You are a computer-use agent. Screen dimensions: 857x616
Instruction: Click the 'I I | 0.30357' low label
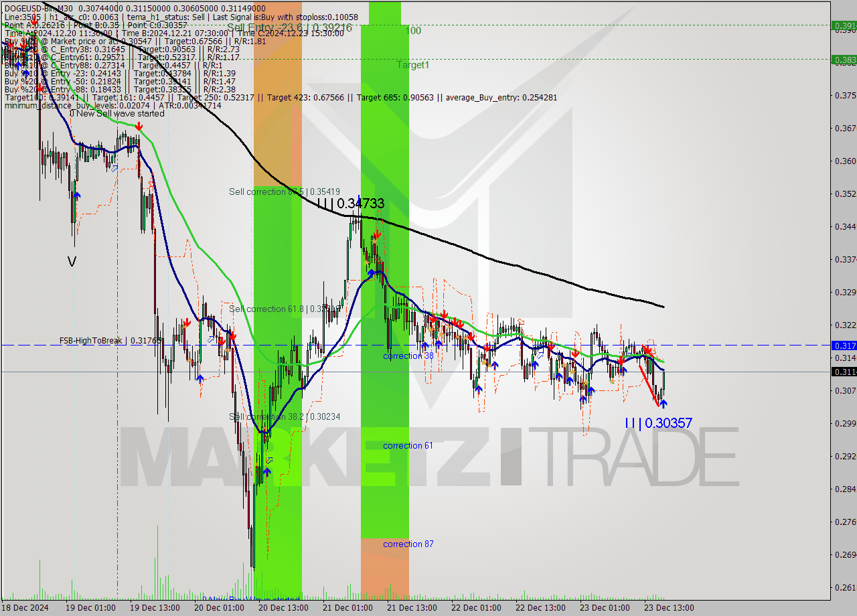(x=658, y=422)
